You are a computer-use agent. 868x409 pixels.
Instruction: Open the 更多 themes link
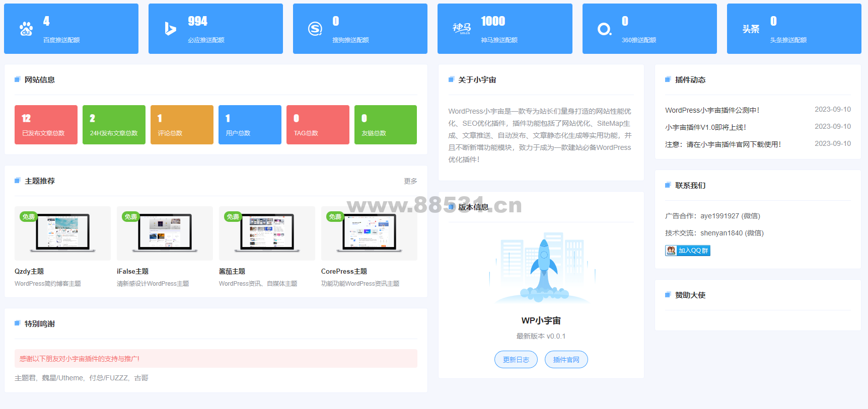[410, 181]
